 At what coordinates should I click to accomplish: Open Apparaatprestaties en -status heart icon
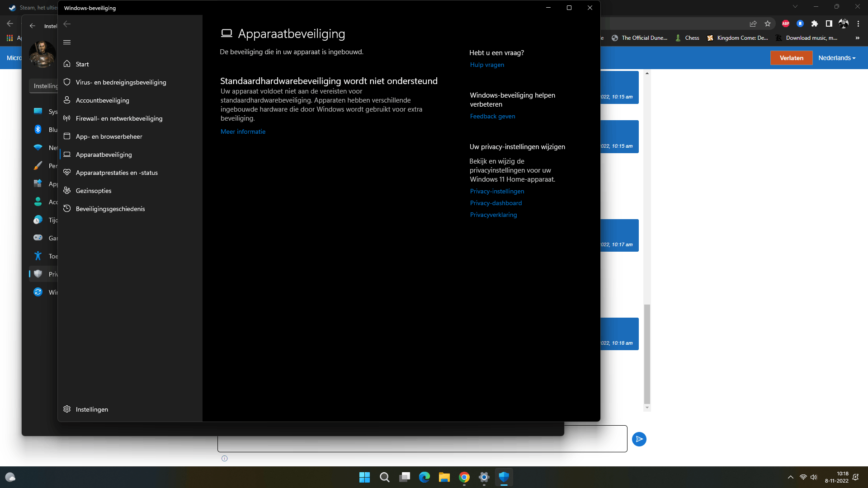[x=67, y=172]
